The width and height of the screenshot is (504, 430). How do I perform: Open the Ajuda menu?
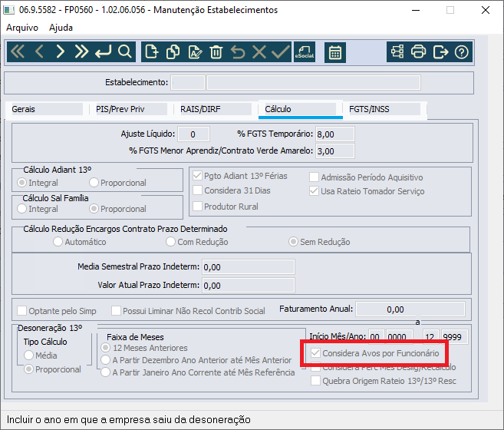[x=61, y=28]
